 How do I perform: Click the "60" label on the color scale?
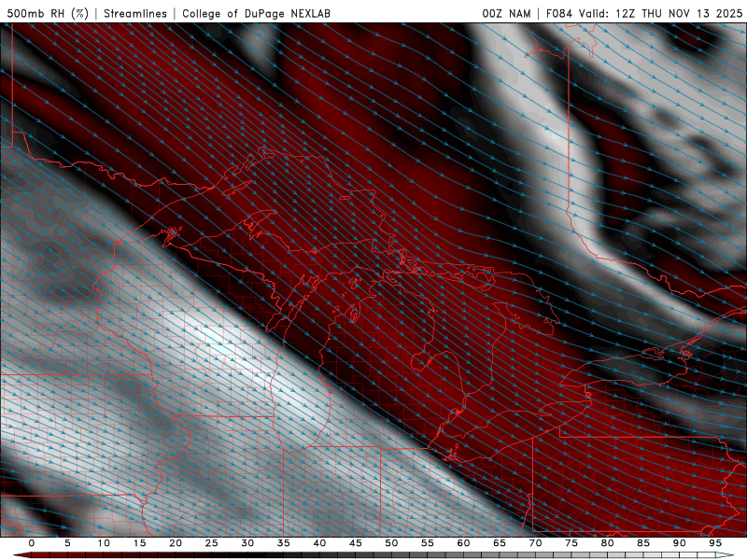pyautogui.click(x=463, y=543)
